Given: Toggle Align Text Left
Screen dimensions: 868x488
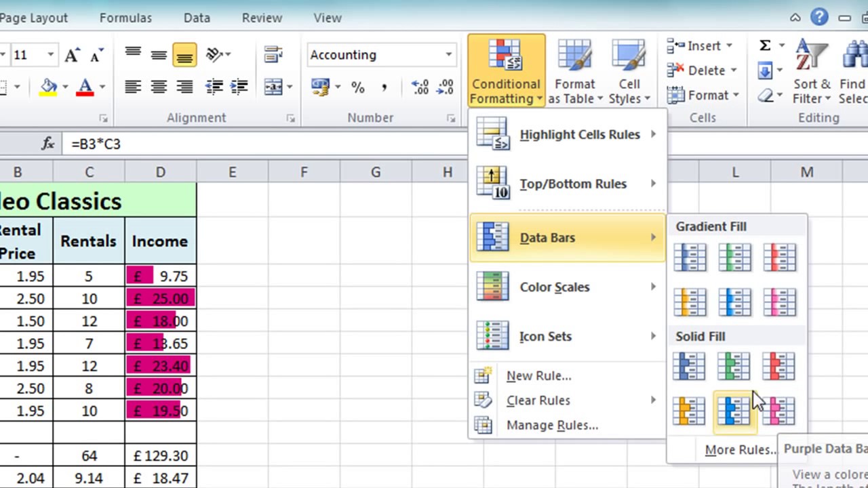Looking at the screenshot, I should tap(133, 87).
